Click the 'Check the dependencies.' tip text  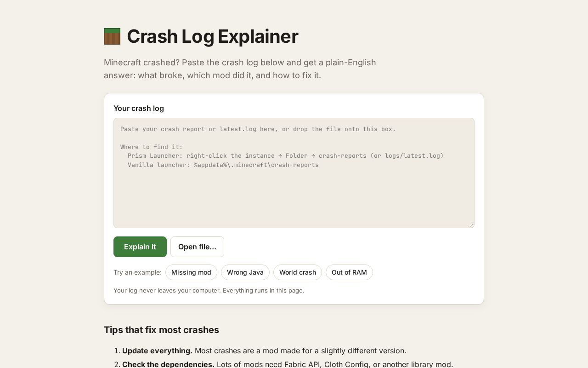(x=168, y=364)
